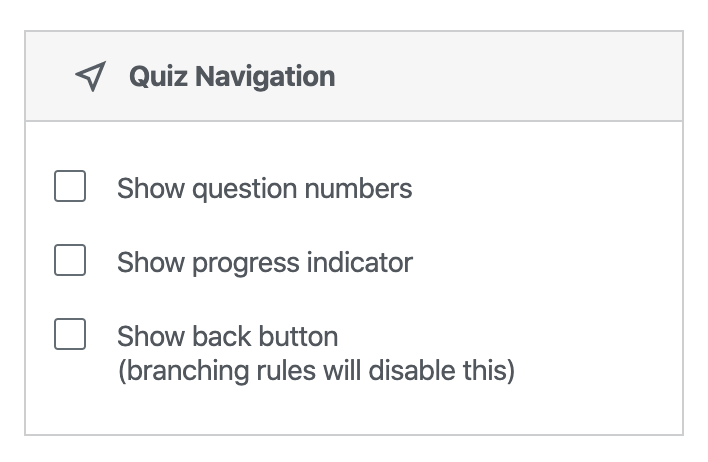Viewport: 708px width, 462px height.
Task: Enable the Show question numbers checkbox
Action: pyautogui.click(x=69, y=187)
